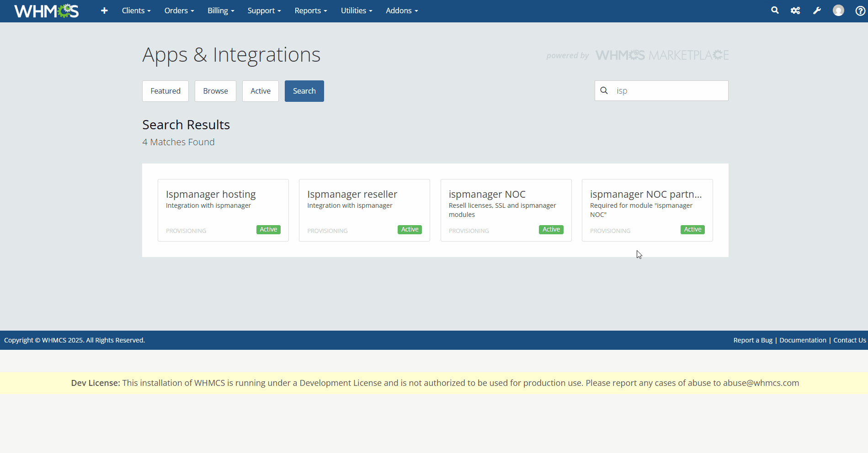This screenshot has width=868, height=453.
Task: Expand the Clients dropdown menu
Action: pyautogui.click(x=136, y=11)
